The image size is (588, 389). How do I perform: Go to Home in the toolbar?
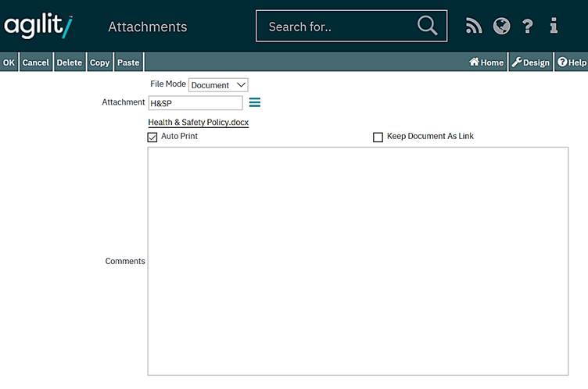coord(486,62)
